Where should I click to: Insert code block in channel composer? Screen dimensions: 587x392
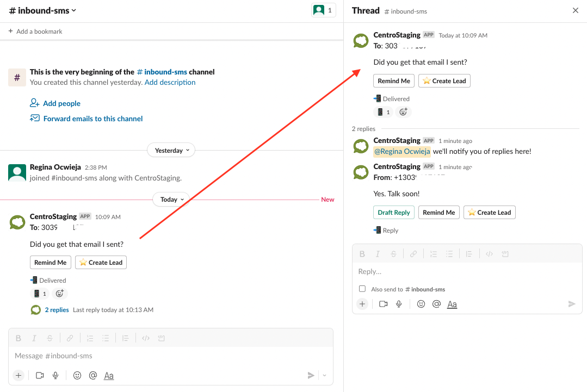(x=162, y=338)
